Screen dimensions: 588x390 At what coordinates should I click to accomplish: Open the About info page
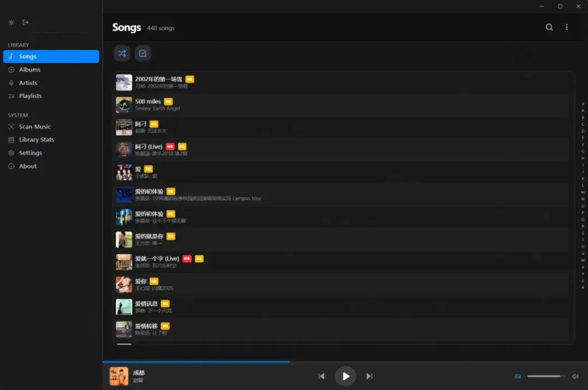28,166
